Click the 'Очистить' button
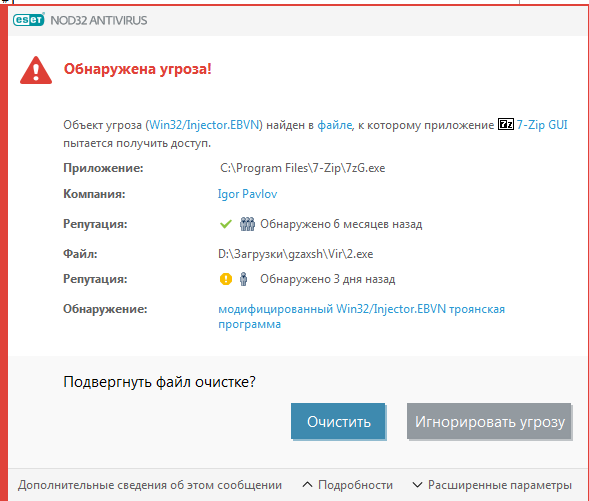Screen dimensions: 589x501 [338, 421]
